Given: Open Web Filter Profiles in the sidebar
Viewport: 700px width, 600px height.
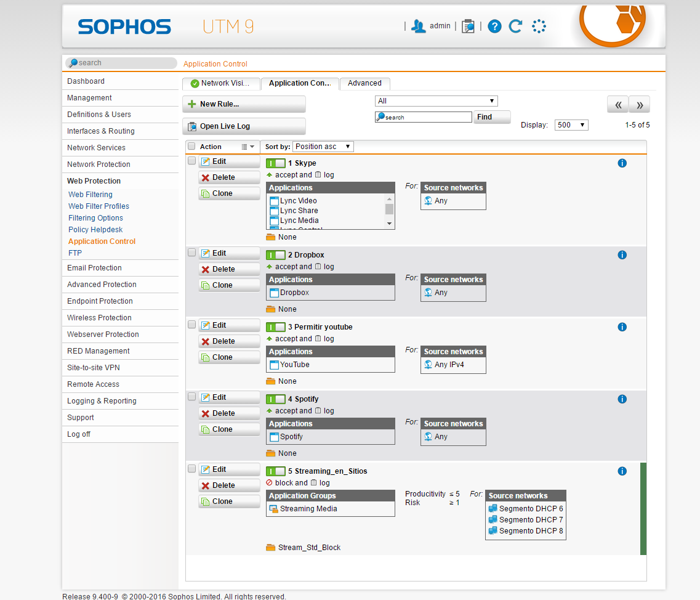Looking at the screenshot, I should coord(99,206).
